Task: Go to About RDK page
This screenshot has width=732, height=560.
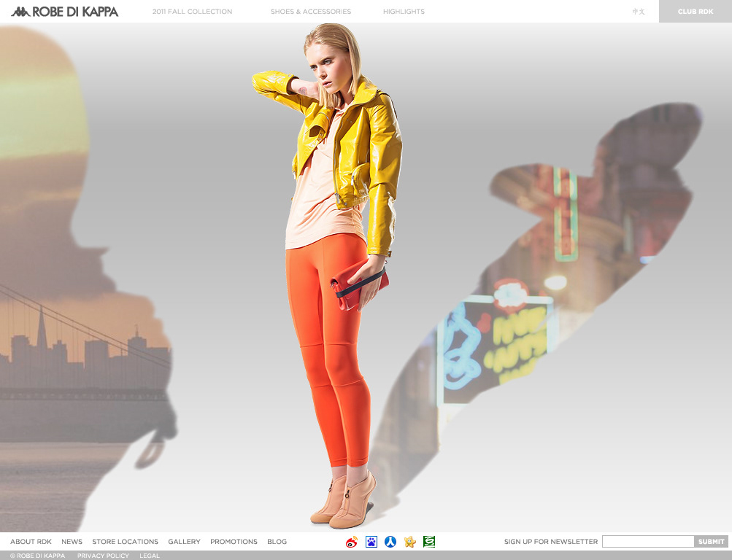Action: 31,542
